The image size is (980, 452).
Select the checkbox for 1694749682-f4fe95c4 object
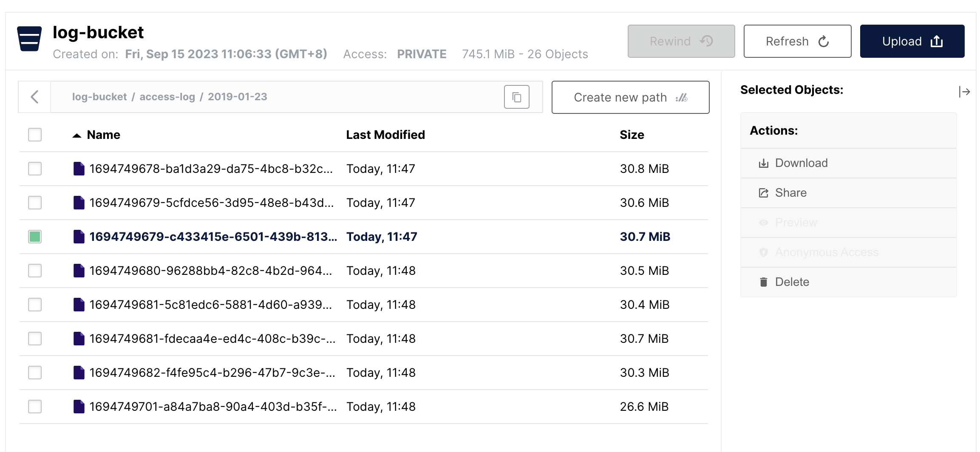coord(35,373)
